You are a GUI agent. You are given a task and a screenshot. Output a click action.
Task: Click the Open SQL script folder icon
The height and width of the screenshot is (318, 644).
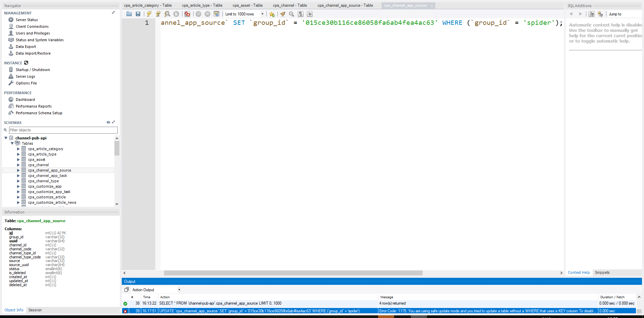click(x=129, y=14)
